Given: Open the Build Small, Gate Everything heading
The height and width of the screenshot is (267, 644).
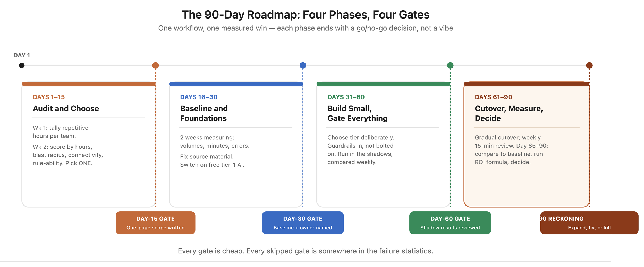Looking at the screenshot, I should pos(357,113).
